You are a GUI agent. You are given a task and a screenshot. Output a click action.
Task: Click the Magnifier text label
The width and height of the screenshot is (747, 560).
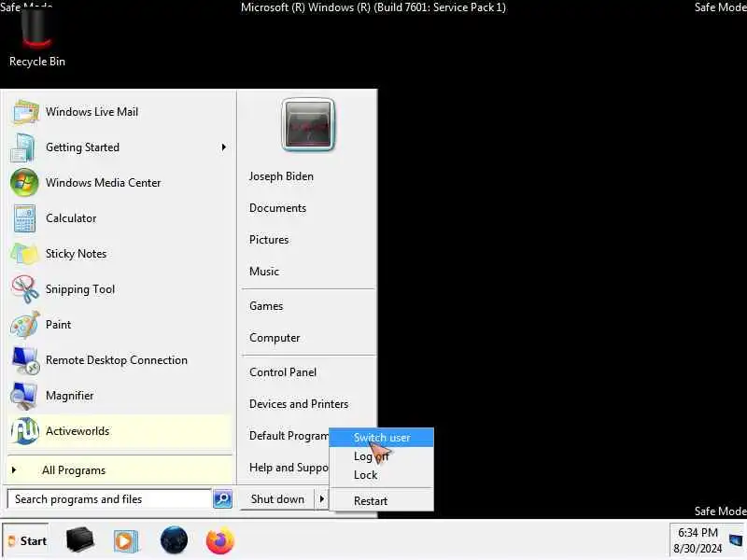(69, 396)
